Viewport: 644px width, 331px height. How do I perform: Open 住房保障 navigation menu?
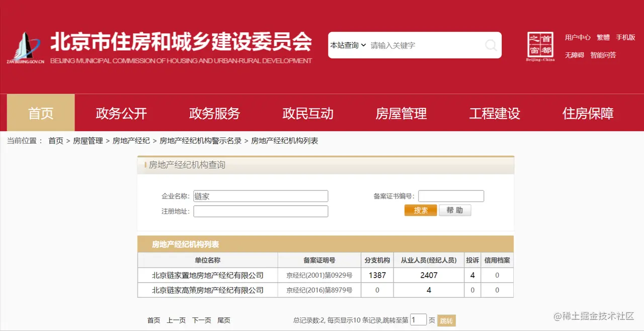pyautogui.click(x=588, y=113)
